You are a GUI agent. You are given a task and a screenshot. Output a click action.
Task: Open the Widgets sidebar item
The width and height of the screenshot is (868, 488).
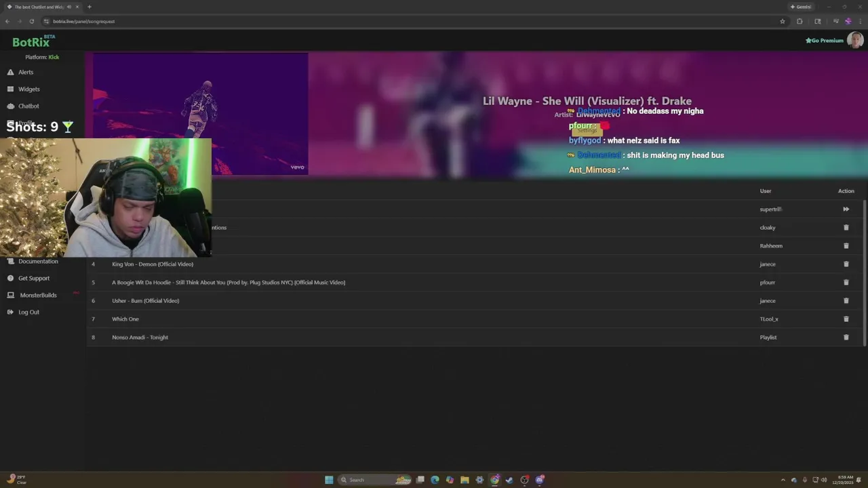coord(24,89)
